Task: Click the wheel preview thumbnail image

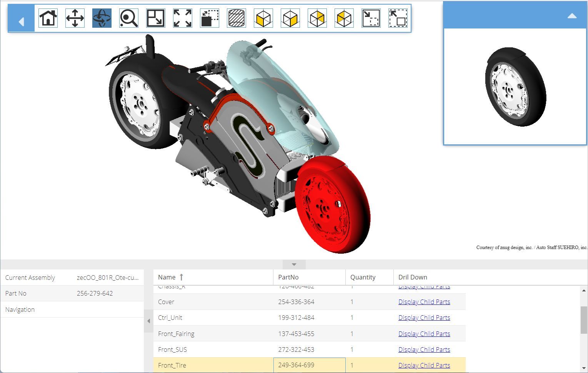Action: tap(515, 87)
